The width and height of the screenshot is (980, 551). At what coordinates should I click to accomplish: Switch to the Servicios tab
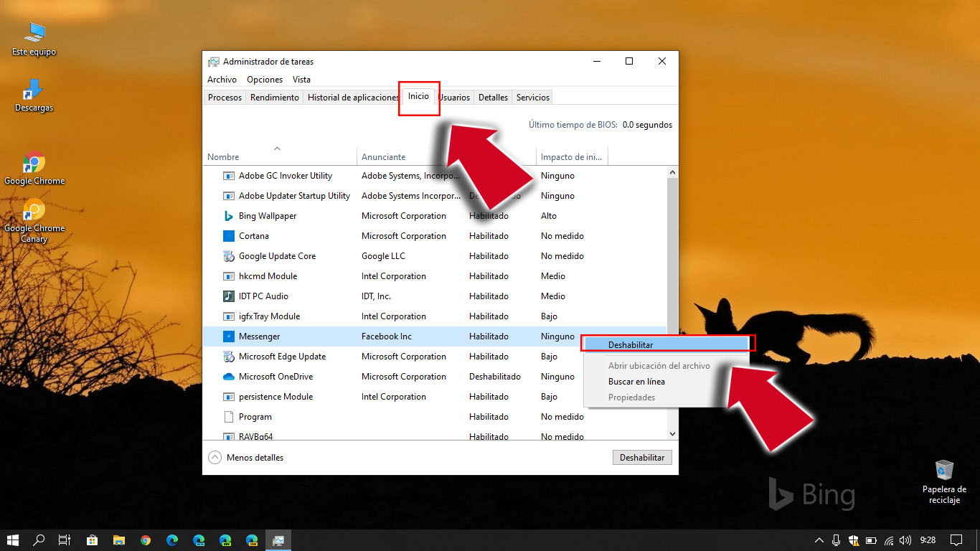532,97
